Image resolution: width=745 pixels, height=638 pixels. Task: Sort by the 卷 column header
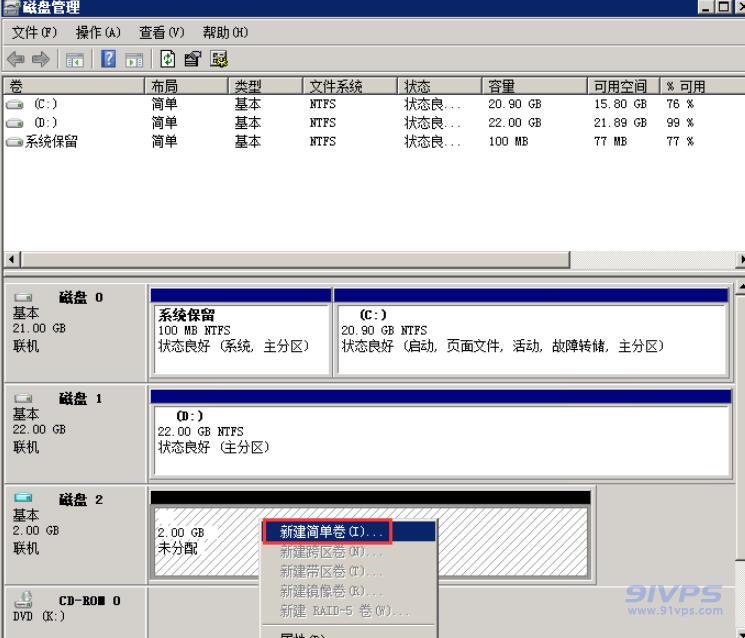point(74,86)
